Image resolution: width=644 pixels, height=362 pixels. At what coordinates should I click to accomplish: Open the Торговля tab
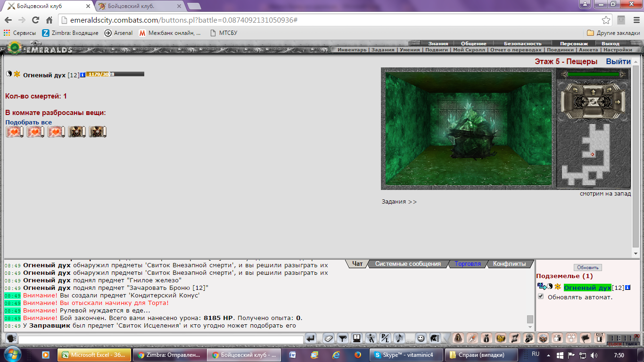(468, 264)
